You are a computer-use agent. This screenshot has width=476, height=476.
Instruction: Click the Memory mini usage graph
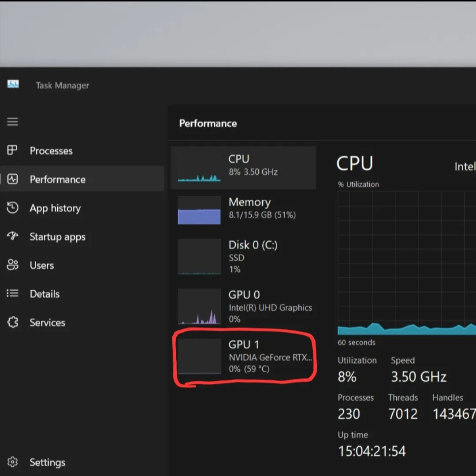[199, 210]
